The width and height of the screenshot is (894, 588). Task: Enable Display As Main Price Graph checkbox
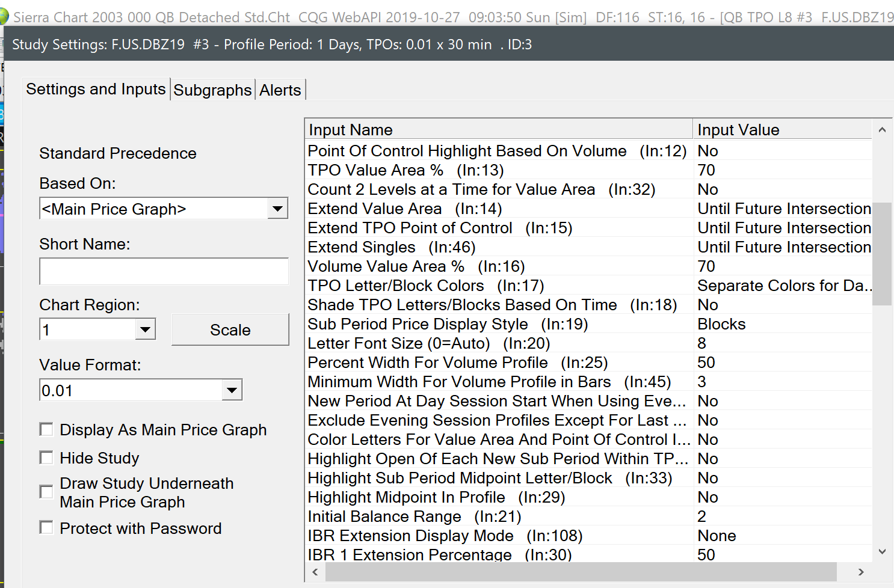point(46,429)
